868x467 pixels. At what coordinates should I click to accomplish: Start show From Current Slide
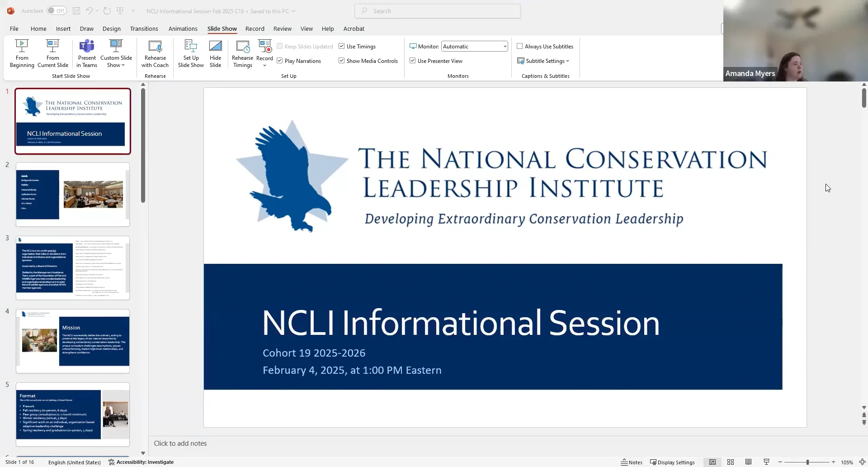coord(53,53)
